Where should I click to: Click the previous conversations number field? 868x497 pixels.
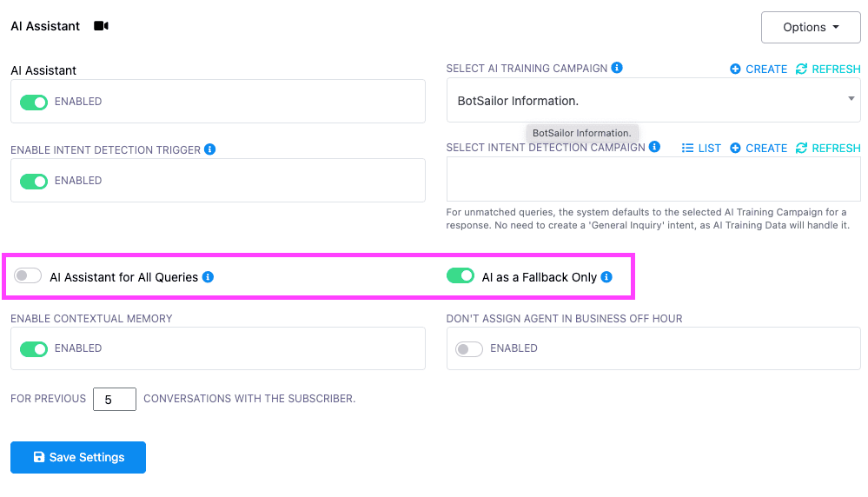114,400
